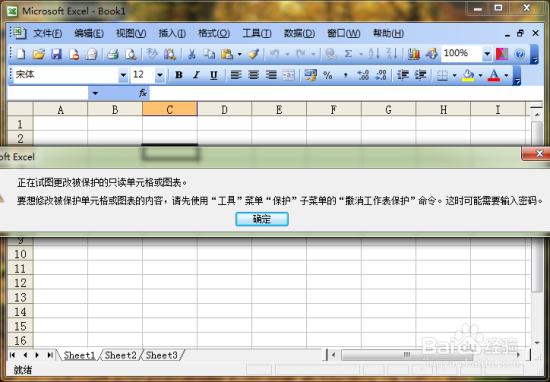Apply the yellow Fill Color bucket

pyautogui.click(x=468, y=75)
